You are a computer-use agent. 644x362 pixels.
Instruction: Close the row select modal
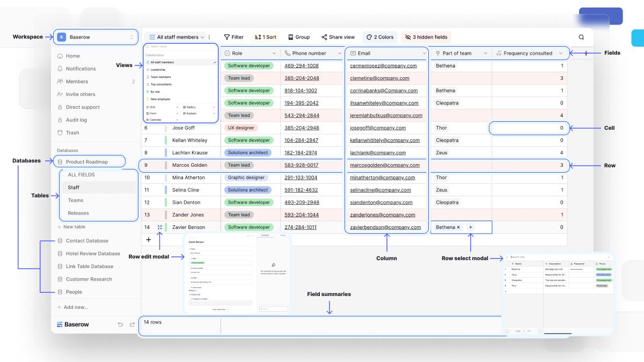609,257
